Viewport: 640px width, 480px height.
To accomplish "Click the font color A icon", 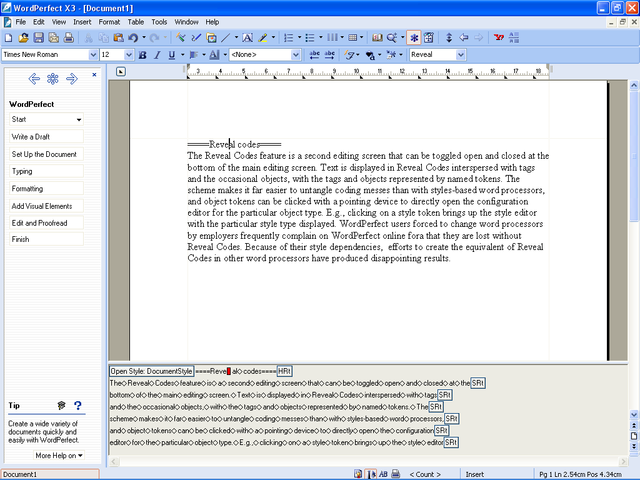I will [214, 55].
